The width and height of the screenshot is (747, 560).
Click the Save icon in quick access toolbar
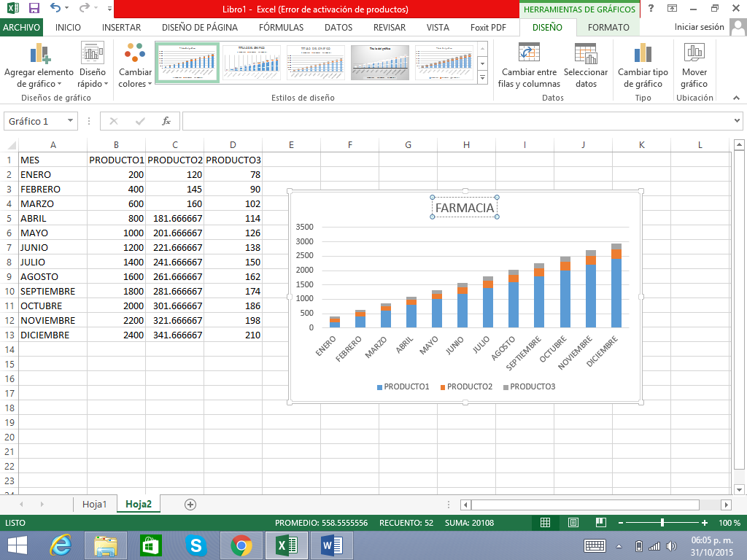pyautogui.click(x=34, y=9)
